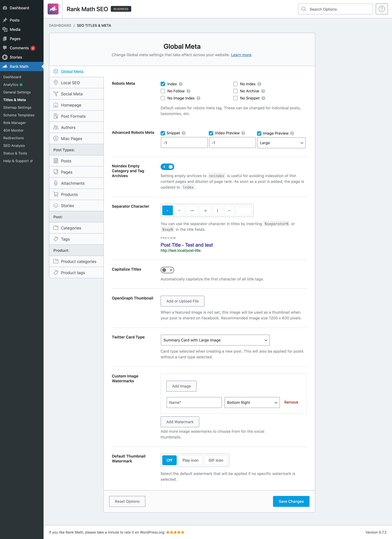Image resolution: width=392 pixels, height=539 pixels.
Task: Toggle Noindex Empty Category and Tag Archives
Action: 167,167
